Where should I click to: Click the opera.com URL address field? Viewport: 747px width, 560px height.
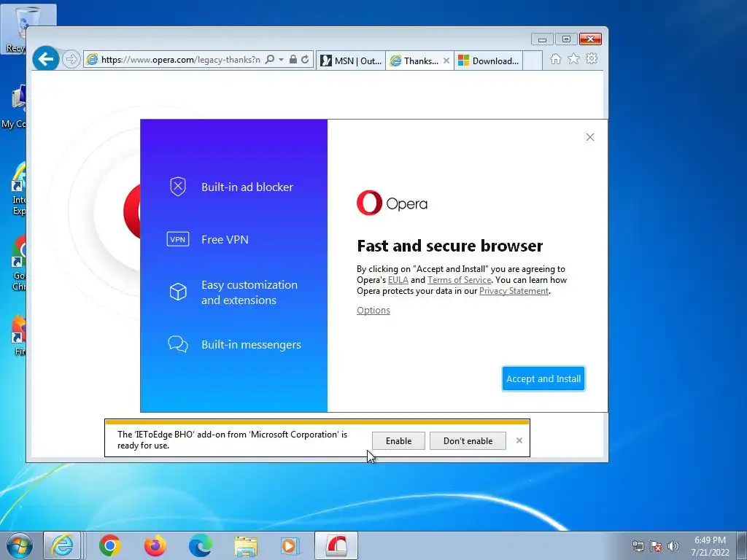[x=181, y=60]
